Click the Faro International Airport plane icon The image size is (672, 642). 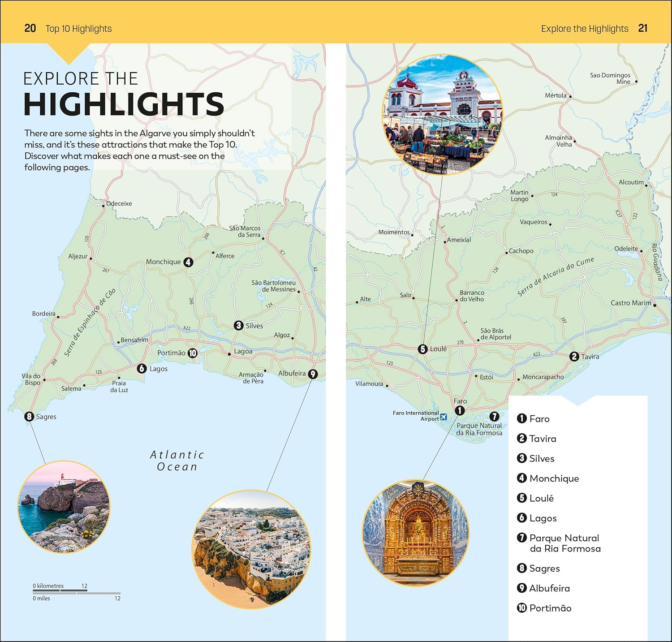coord(444,417)
